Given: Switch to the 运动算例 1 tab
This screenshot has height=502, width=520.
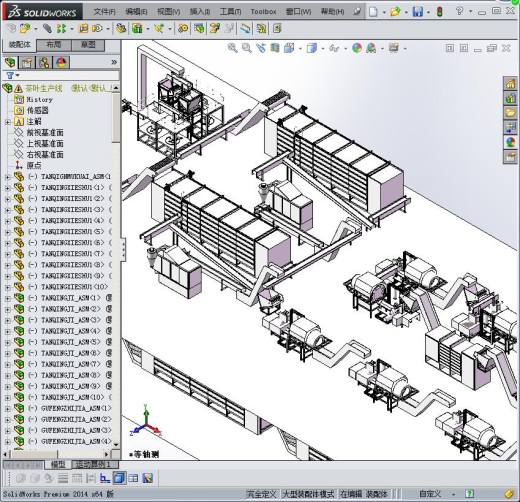Looking at the screenshot, I should coord(94,464).
